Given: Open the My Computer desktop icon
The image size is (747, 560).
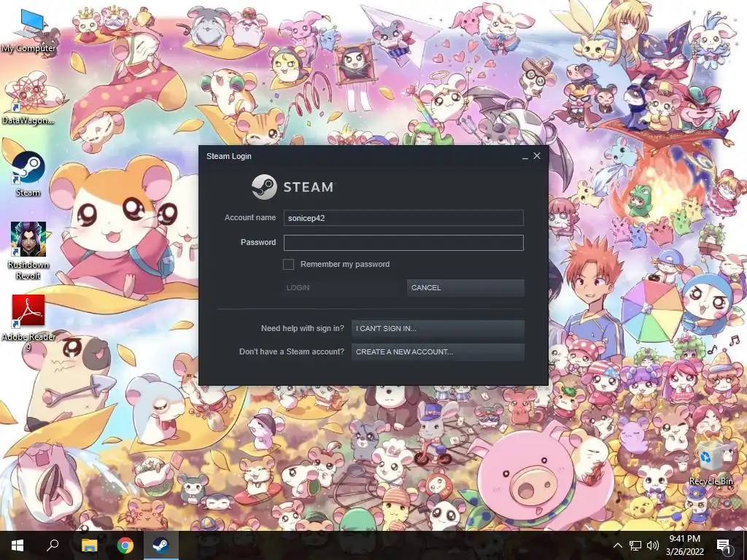Looking at the screenshot, I should point(28,30).
